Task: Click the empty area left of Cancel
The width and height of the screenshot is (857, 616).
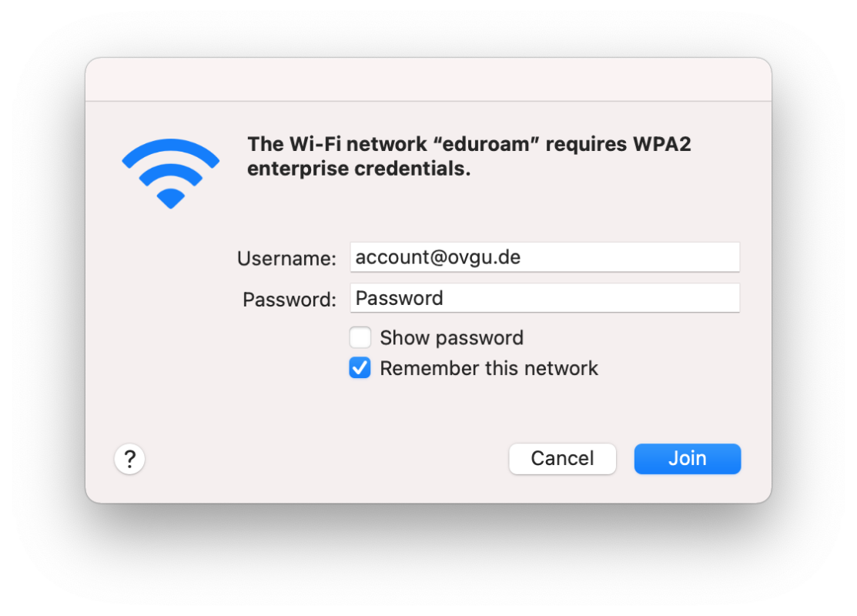Action: [323, 459]
